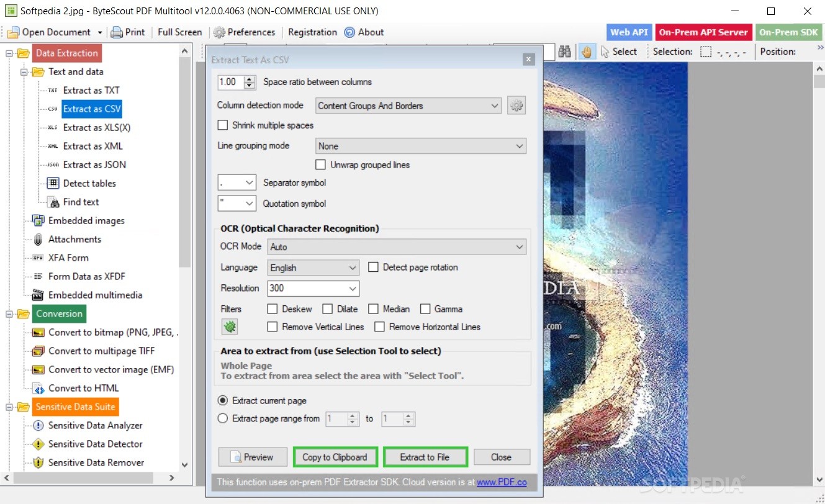Screen dimensions: 825x504
Task: Click the XLS icon beside Extract as XLS(X)
Action: pyautogui.click(x=53, y=128)
